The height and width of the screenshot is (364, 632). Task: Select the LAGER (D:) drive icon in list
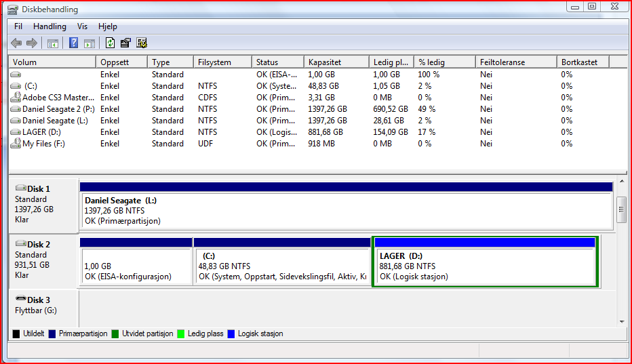[x=16, y=132]
